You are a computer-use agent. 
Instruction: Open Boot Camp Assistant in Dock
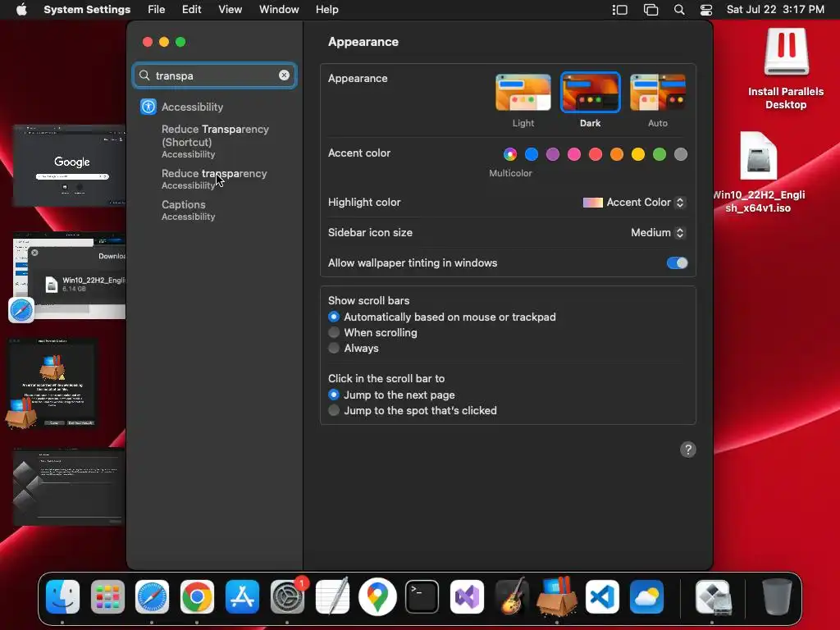click(713, 597)
